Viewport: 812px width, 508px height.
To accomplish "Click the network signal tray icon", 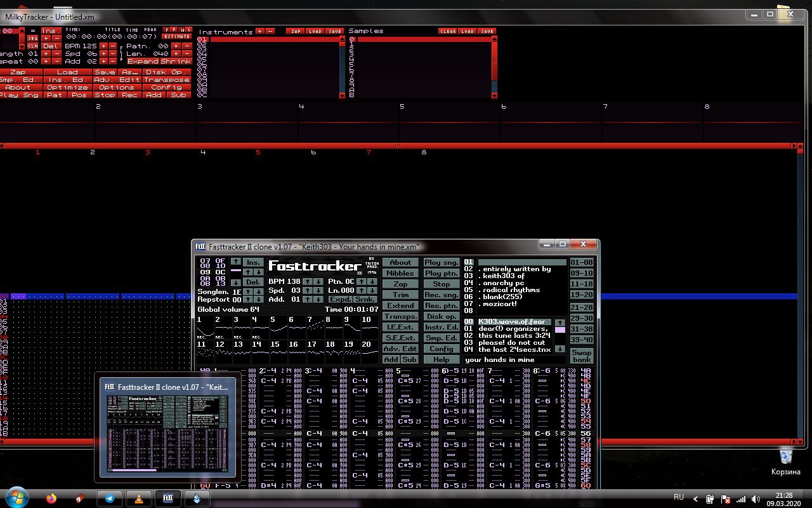I will pos(740,499).
